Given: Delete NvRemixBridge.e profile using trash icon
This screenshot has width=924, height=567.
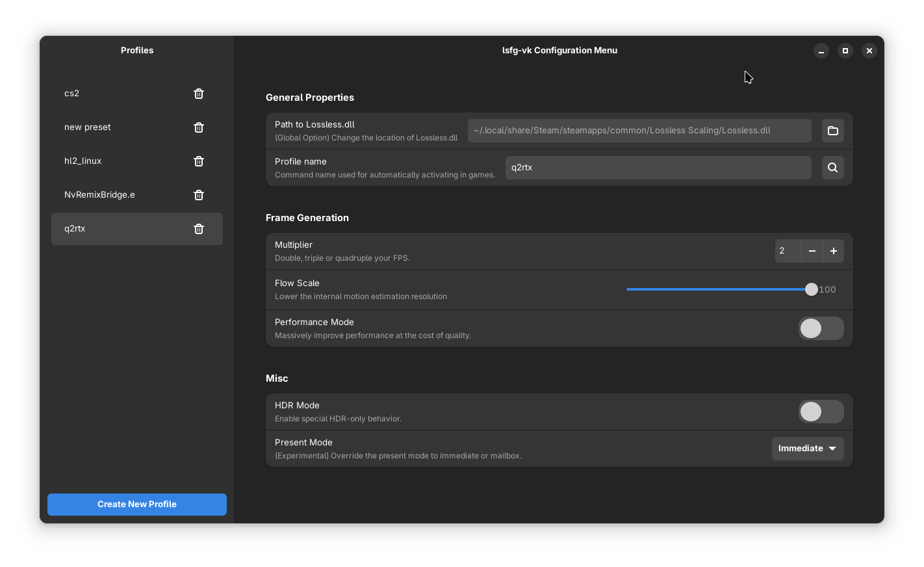Looking at the screenshot, I should click(x=199, y=195).
